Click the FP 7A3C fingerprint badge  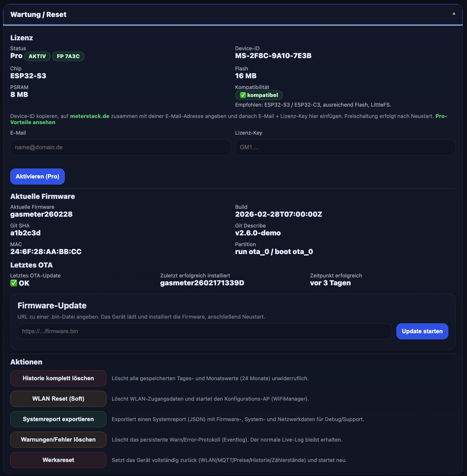click(x=68, y=56)
